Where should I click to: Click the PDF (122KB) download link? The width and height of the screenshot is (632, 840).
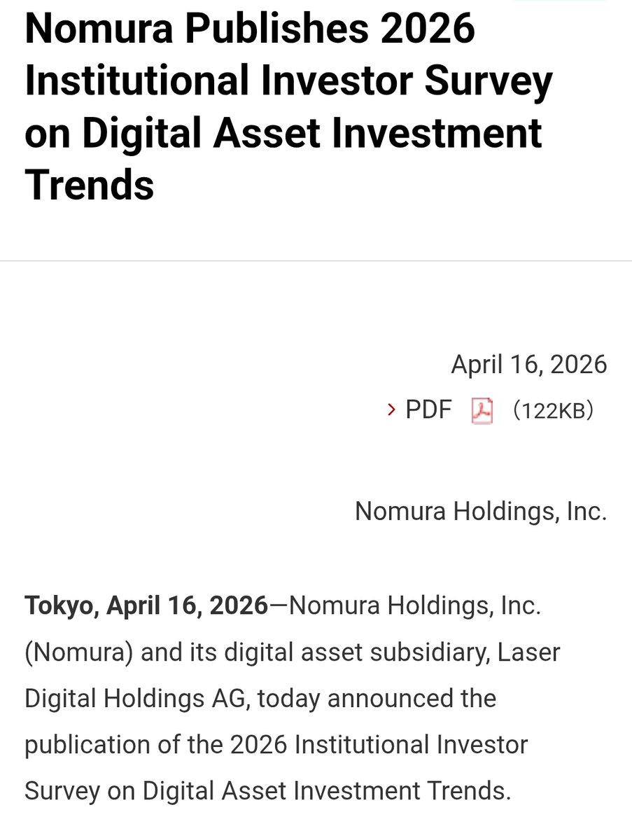coord(428,409)
